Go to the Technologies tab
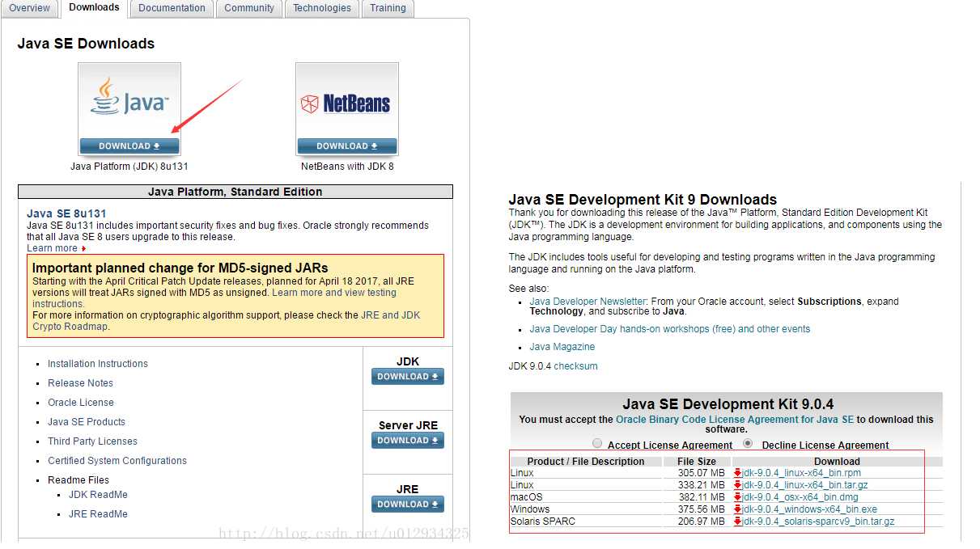This screenshot has height=549, width=980. 322,8
